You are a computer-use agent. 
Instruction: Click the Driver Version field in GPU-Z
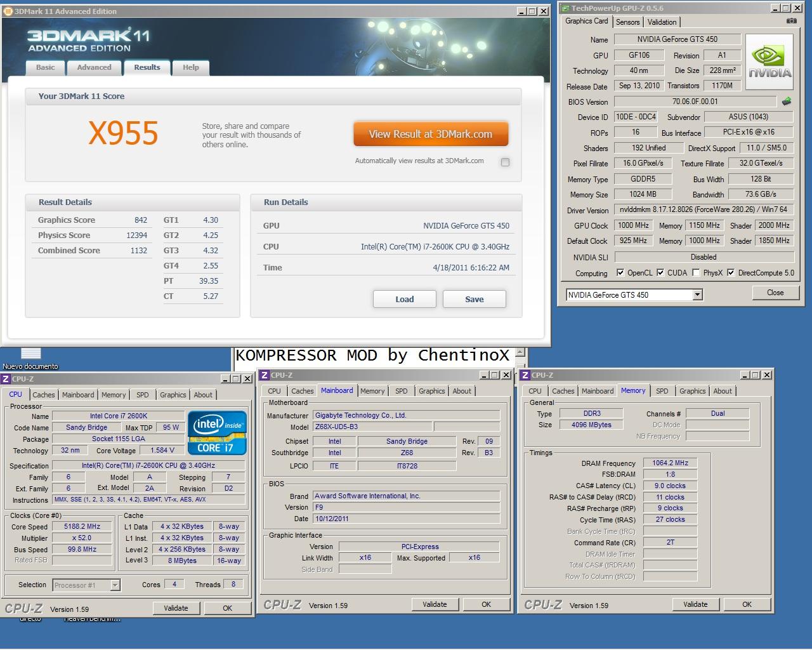coord(704,209)
